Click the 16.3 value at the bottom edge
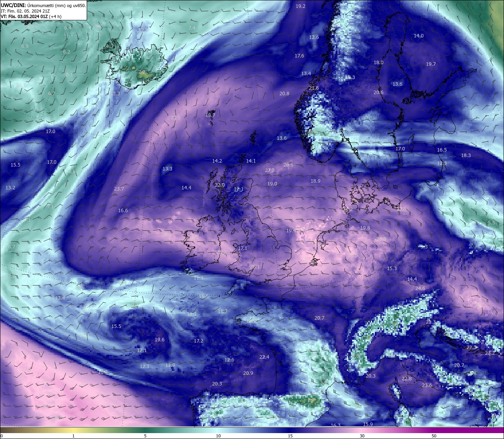Image resolution: width=504 pixels, height=439 pixels. click(335, 425)
